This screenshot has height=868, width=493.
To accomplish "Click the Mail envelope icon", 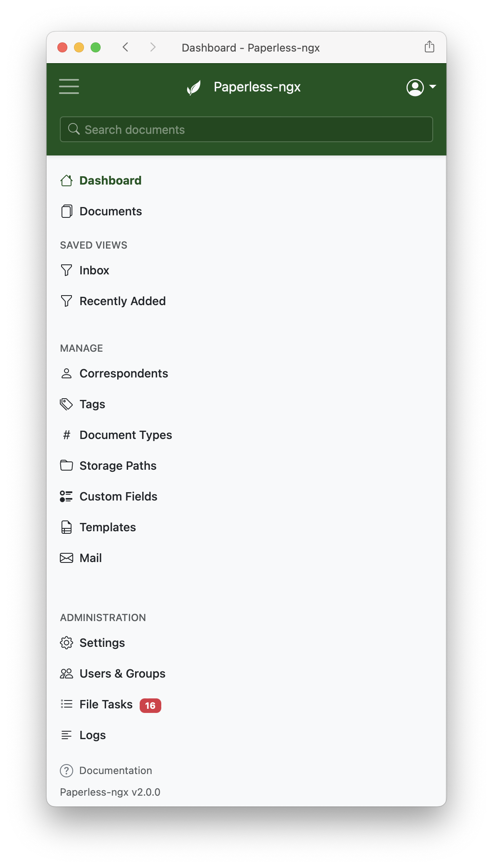I will [67, 558].
